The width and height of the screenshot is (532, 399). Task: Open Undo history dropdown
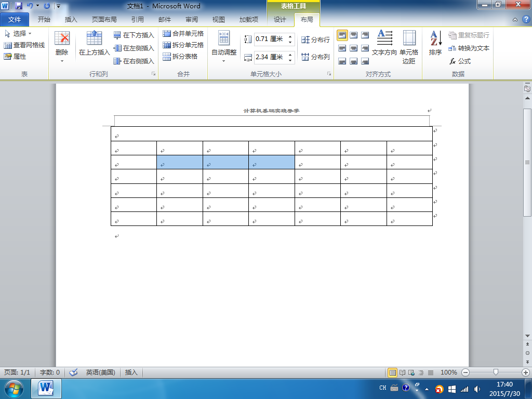tap(37, 6)
